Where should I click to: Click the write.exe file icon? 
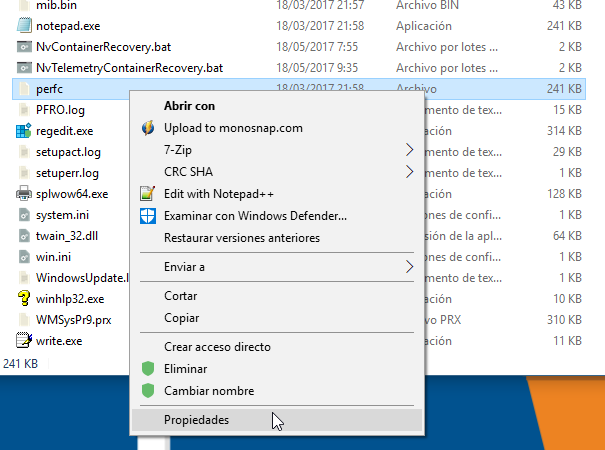point(25,341)
